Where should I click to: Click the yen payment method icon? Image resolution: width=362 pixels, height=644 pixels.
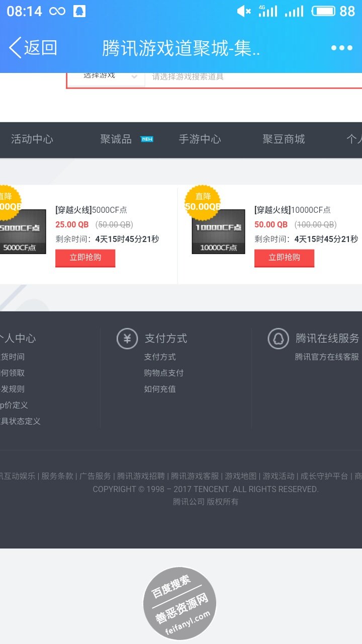tap(127, 339)
